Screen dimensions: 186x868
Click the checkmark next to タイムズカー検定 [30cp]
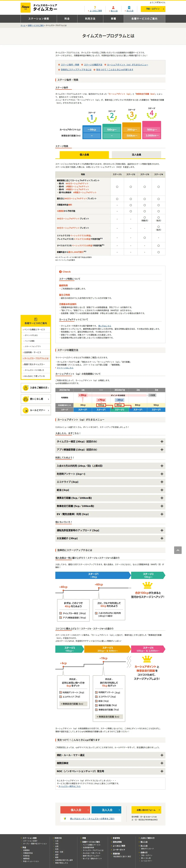pos(61,613)
